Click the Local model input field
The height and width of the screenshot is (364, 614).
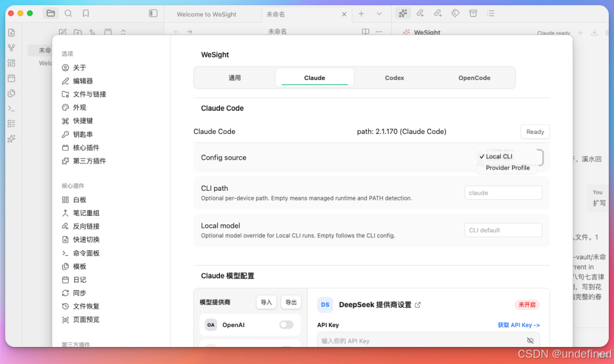503,231
